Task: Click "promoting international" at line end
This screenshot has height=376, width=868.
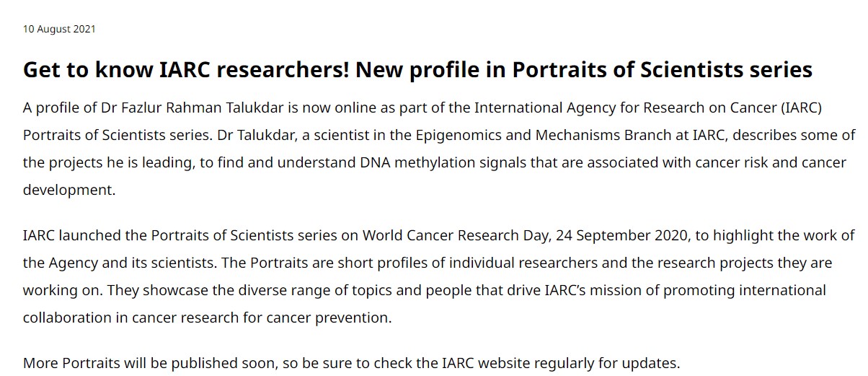Action: point(751,290)
